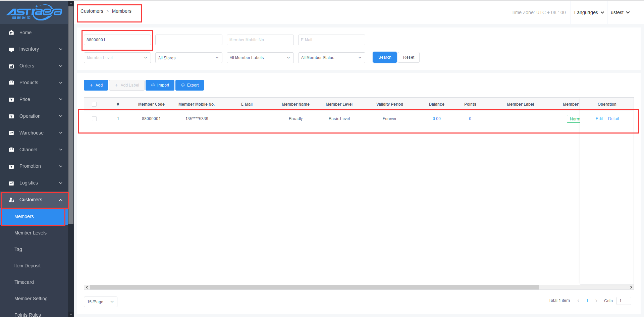The height and width of the screenshot is (317, 644).
Task: Click the Warehouse sidebar icon
Action: point(11,133)
